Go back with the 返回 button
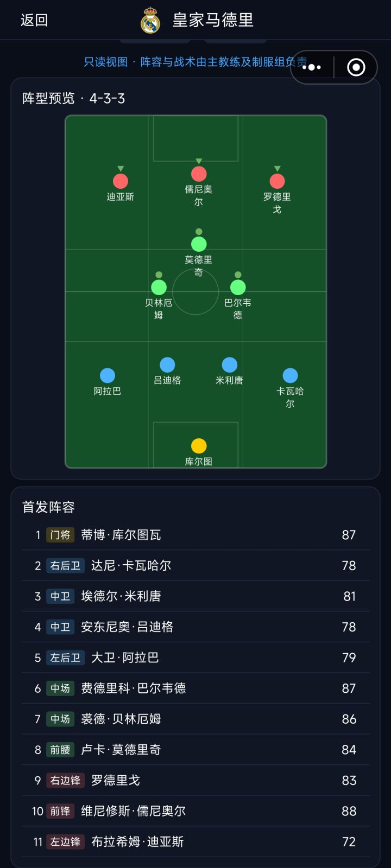Screen dimensions: 391x868 (x=34, y=21)
